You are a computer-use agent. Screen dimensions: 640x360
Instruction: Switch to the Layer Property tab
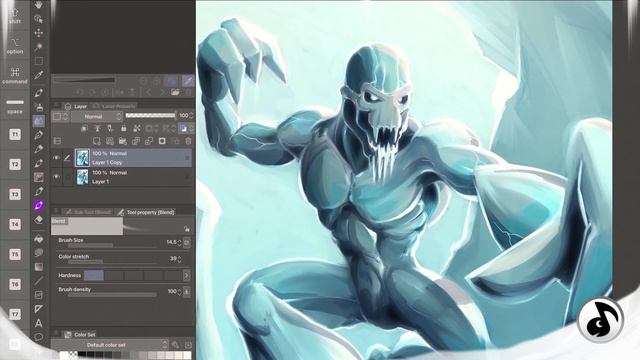(x=114, y=106)
